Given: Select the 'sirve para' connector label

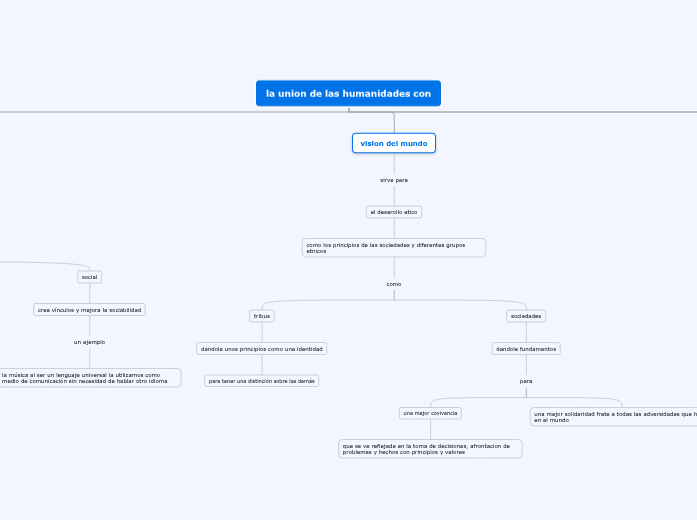Looking at the screenshot, I should coord(394,180).
